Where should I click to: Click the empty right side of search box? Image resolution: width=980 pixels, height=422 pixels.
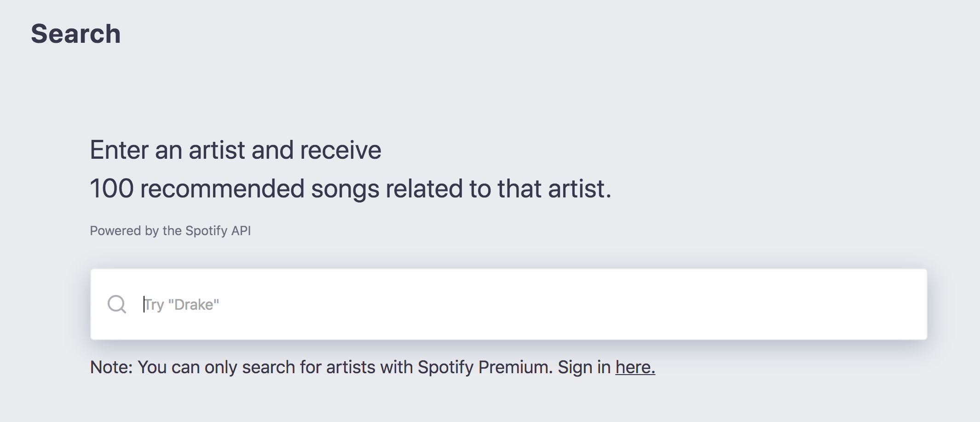coord(690,304)
